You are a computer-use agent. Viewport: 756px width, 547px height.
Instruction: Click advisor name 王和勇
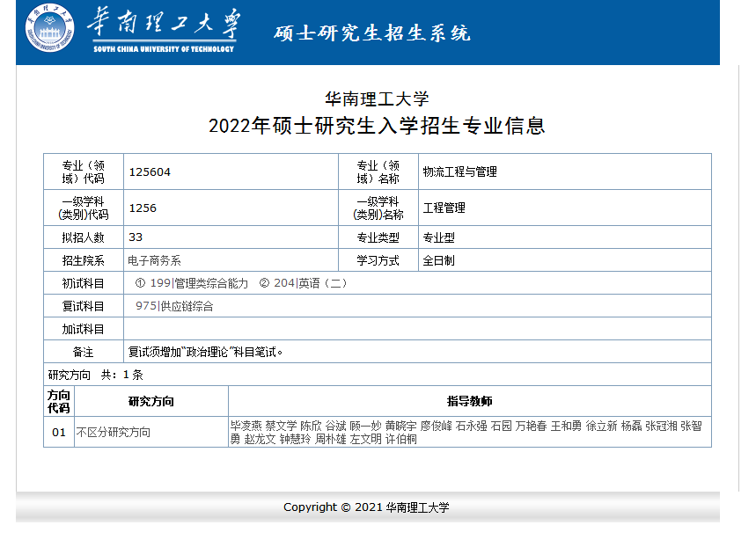(x=567, y=426)
